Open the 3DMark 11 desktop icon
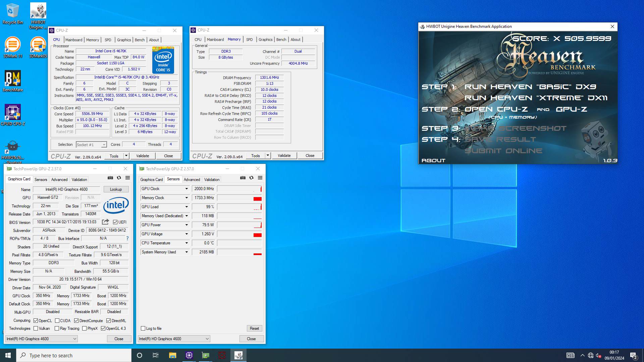 [12, 47]
